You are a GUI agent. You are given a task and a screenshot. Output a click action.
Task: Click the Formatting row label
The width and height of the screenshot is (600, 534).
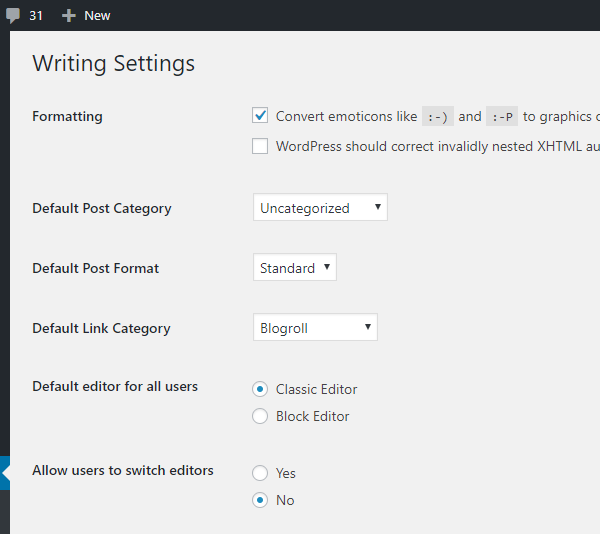pos(67,116)
